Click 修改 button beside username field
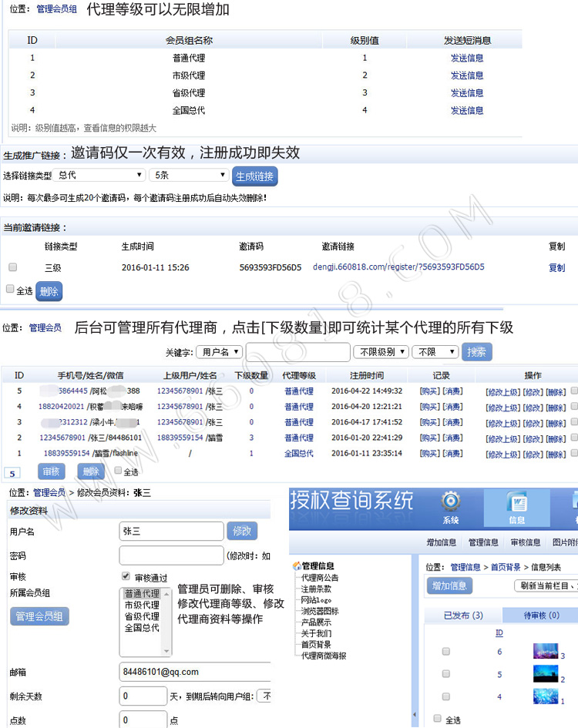This screenshot has width=578, height=728. [242, 531]
